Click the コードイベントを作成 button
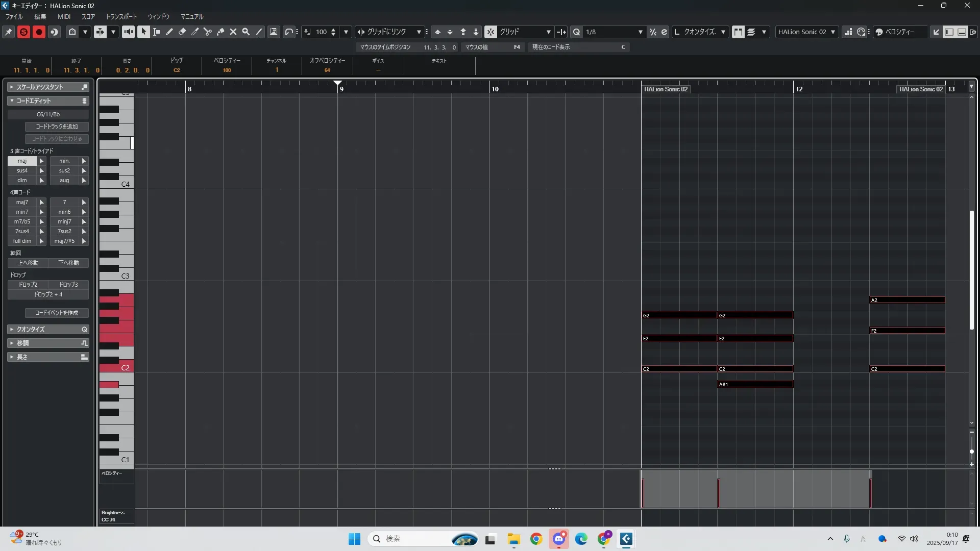 coord(57,313)
